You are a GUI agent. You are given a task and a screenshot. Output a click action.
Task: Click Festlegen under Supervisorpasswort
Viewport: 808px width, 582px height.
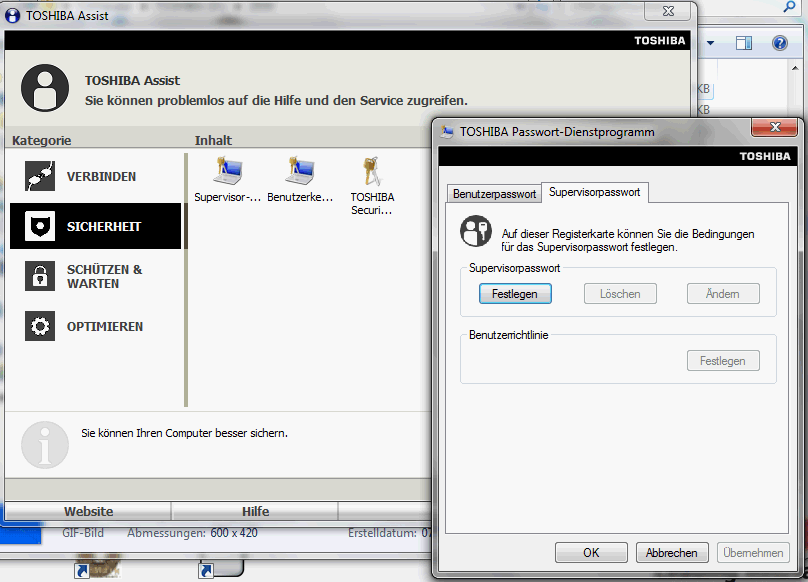click(515, 294)
